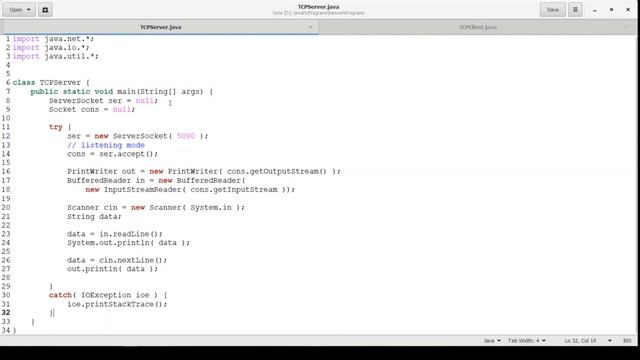This screenshot has height=360, width=640.
Task: Close the gedit window
Action: pyautogui.click(x=628, y=10)
